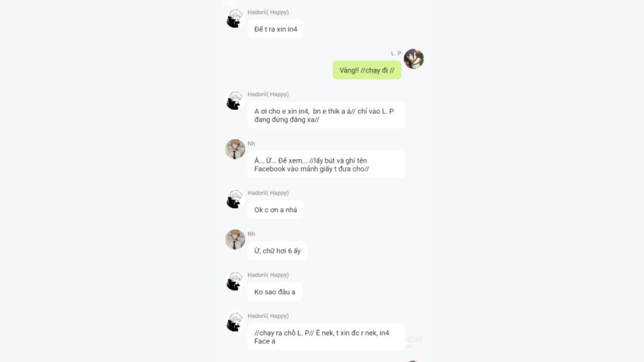The image size is (644, 362).
Task: Click first 'Hadorii( Happy)' name at top
Action: (x=268, y=12)
